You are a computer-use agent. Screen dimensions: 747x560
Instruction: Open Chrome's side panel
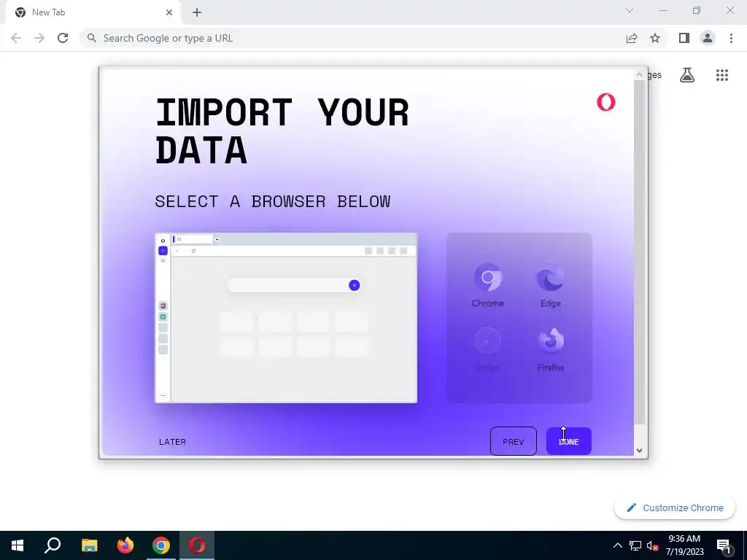[x=684, y=38]
